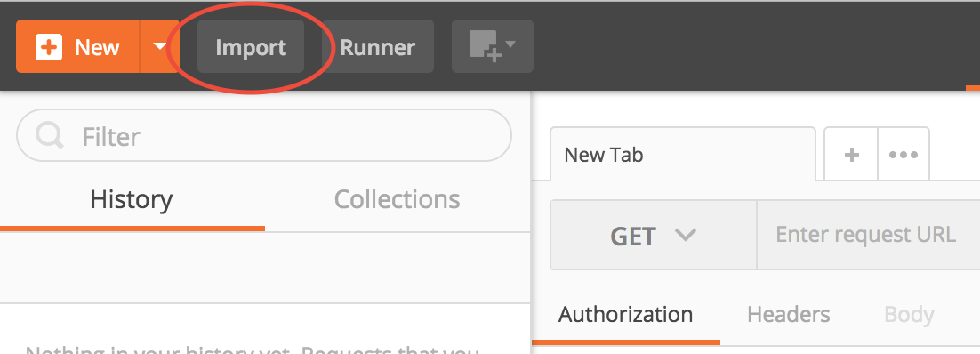This screenshot has height=354, width=980.
Task: Select the New Tab request tab
Action: 682,155
